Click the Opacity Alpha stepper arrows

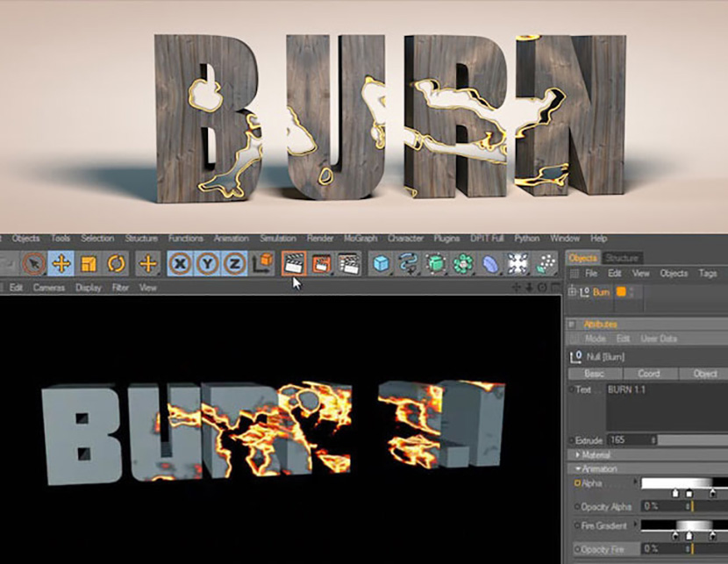[688, 506]
